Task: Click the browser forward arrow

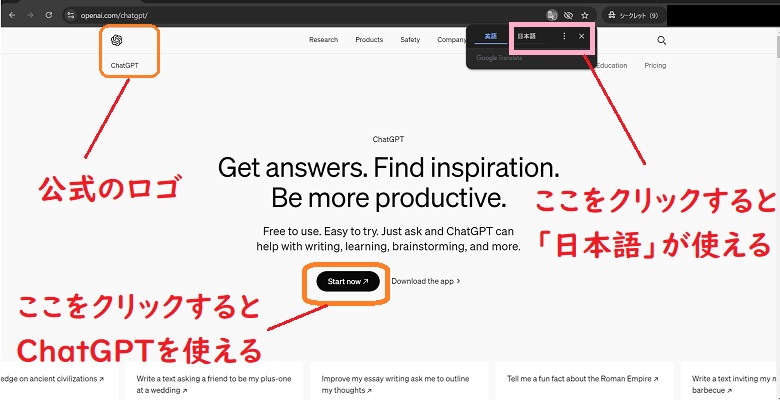Action: [x=30, y=15]
